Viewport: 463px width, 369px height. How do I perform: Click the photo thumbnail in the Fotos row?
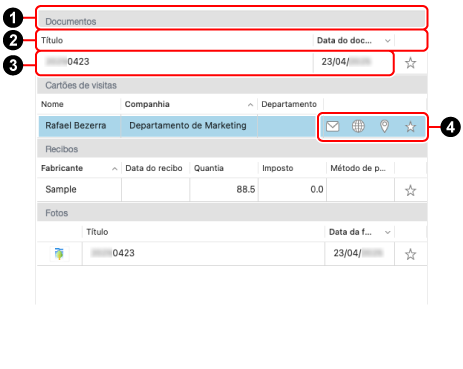[x=59, y=254]
